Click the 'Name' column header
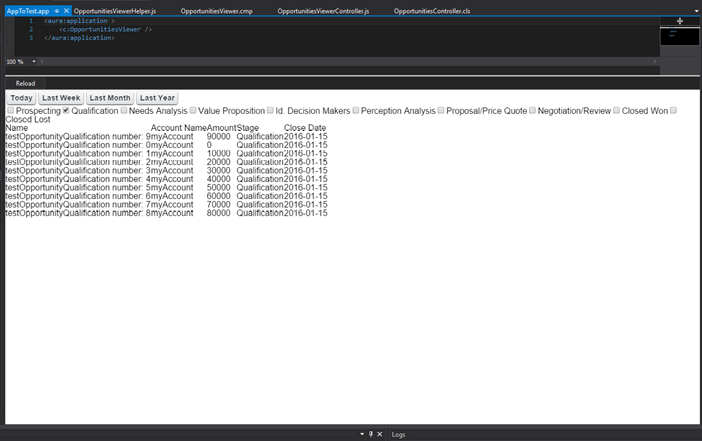This screenshot has width=702, height=441. tap(17, 128)
